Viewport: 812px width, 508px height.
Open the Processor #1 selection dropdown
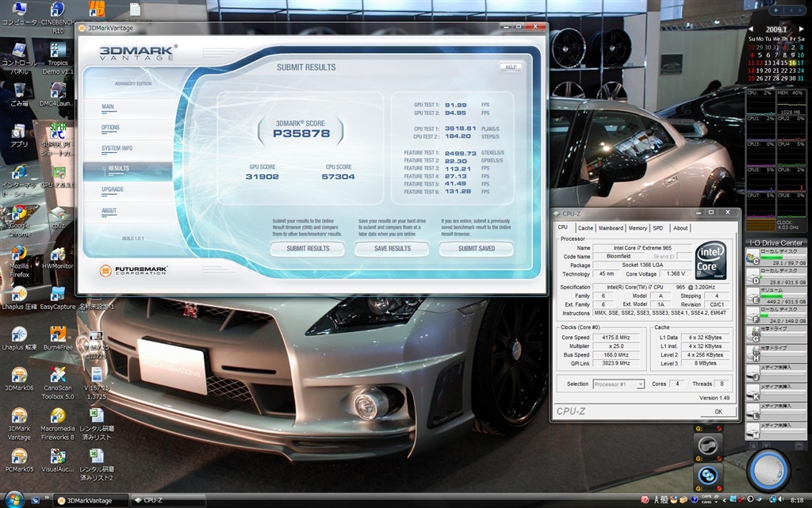(x=619, y=384)
